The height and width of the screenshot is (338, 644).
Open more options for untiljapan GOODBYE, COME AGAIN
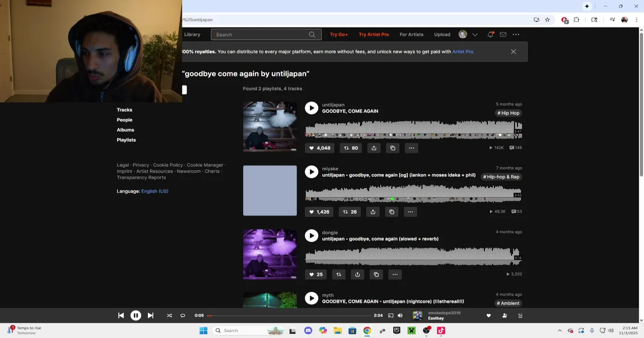click(411, 148)
